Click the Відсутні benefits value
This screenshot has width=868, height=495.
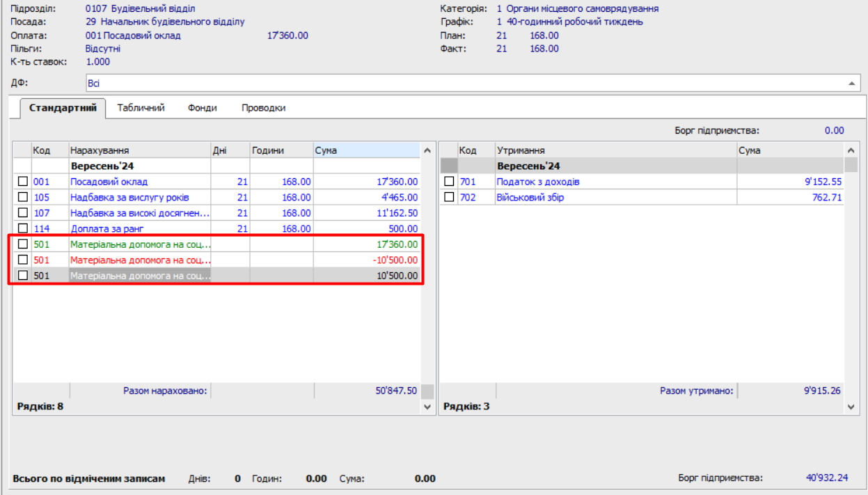103,49
